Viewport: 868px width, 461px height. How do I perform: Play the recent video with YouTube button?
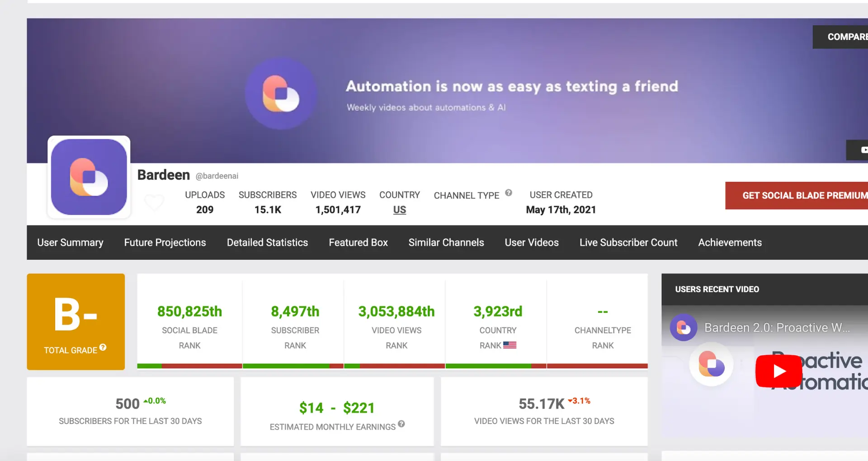tap(778, 371)
